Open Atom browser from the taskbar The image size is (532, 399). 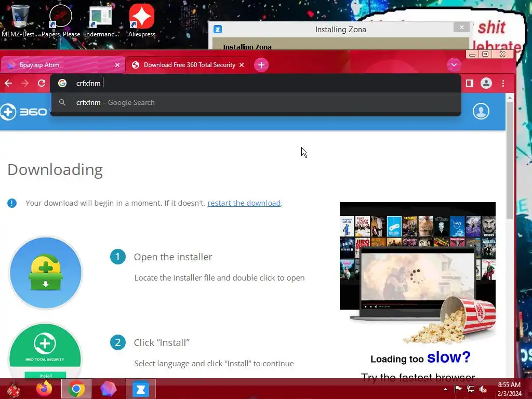108,389
